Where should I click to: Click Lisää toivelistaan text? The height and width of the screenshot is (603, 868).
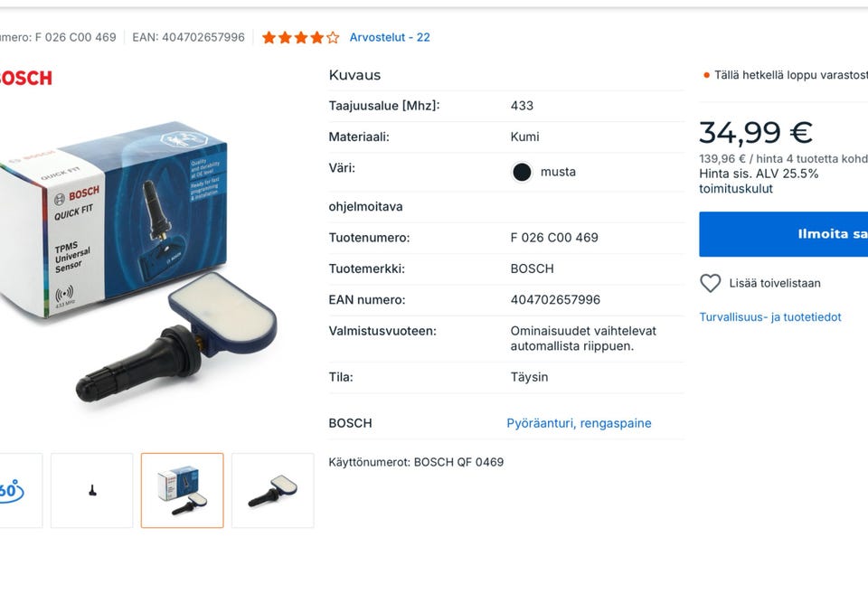775,284
